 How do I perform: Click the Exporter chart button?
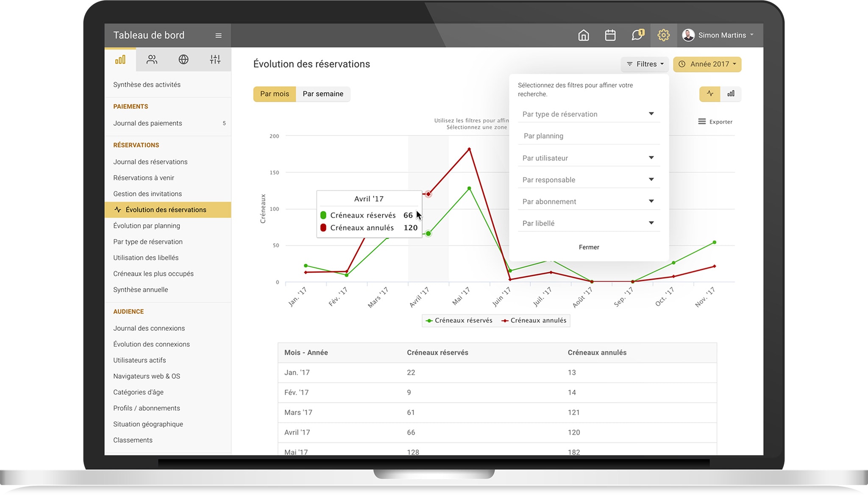[x=715, y=122]
